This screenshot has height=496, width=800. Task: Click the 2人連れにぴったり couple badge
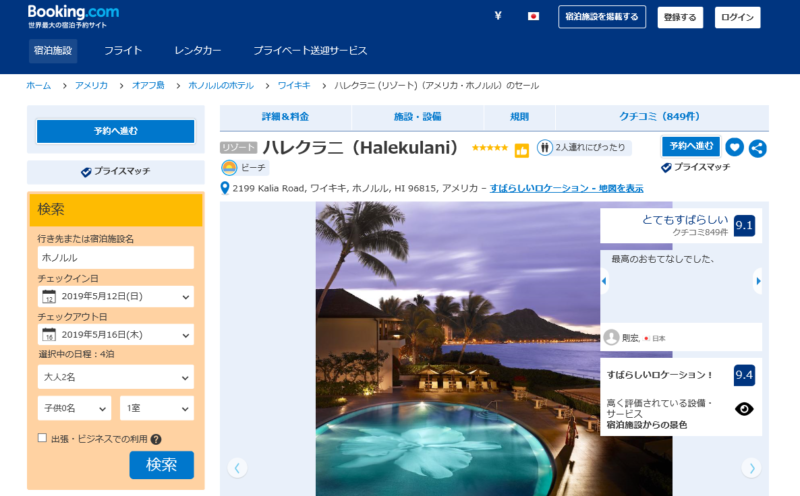tap(584, 147)
